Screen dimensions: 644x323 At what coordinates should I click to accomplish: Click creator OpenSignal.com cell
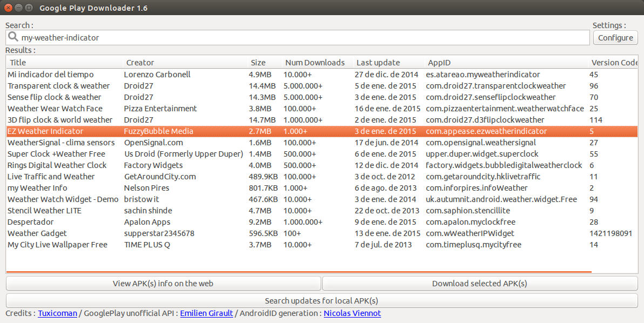[154, 143]
